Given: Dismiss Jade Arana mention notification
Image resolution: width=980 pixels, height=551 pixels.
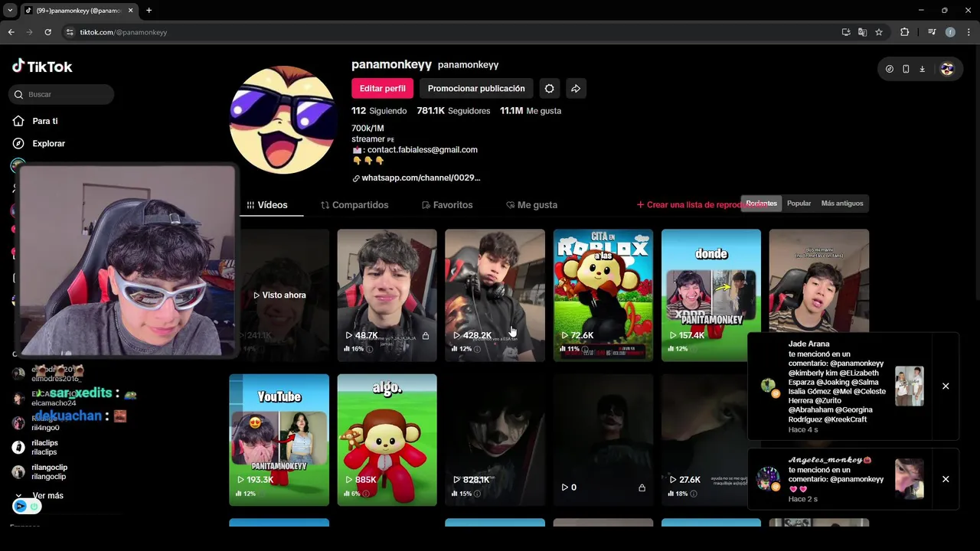Looking at the screenshot, I should point(946,386).
